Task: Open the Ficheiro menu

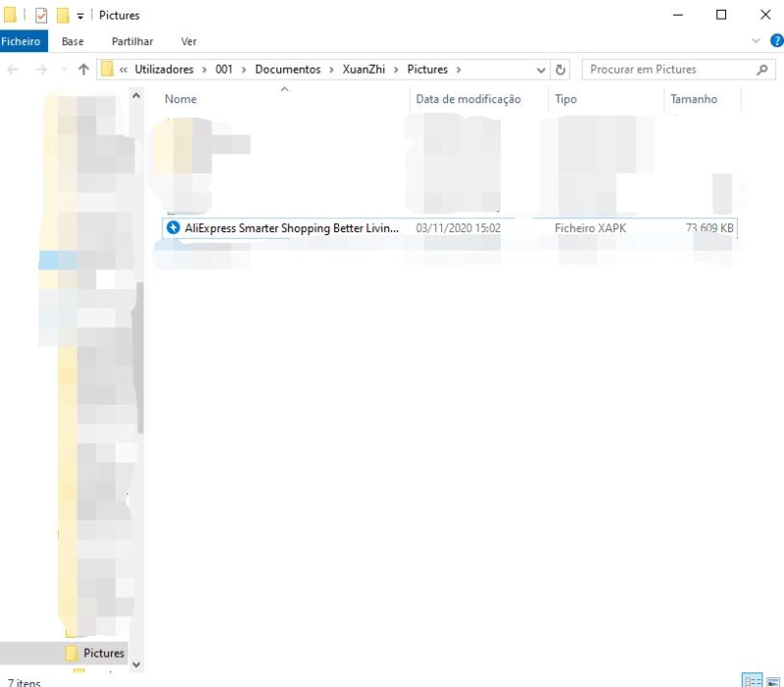Action: coord(22,41)
